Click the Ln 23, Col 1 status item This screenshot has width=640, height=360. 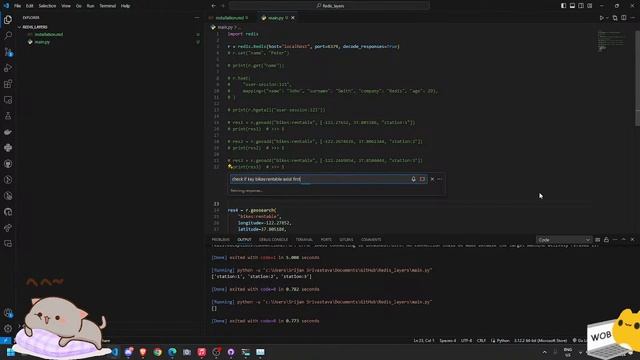coord(424,340)
